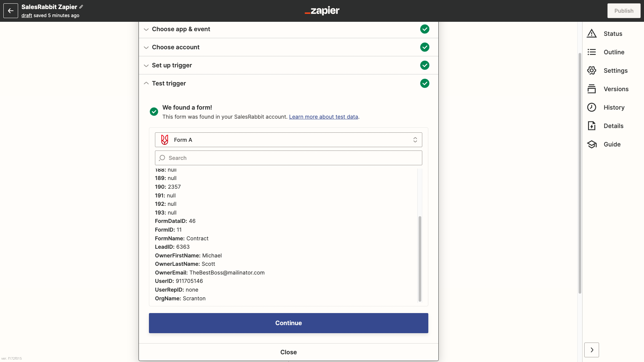The width and height of the screenshot is (644, 362).
Task: Select the '190: 2357' row
Action: coord(168,187)
